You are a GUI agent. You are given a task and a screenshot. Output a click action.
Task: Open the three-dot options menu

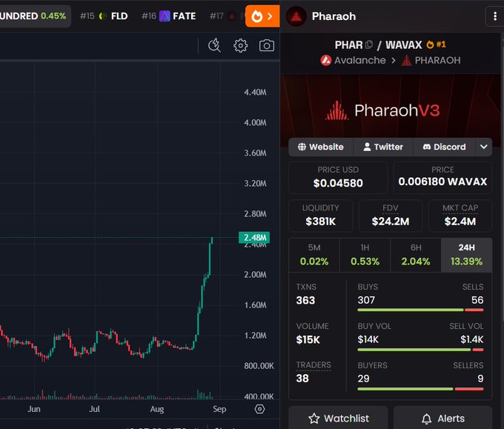tap(495, 16)
